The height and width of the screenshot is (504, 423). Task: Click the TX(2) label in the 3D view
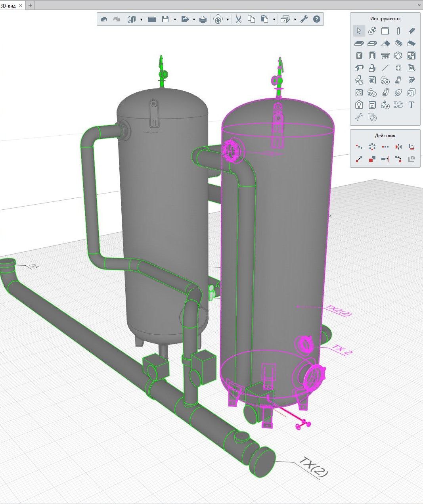(313, 467)
